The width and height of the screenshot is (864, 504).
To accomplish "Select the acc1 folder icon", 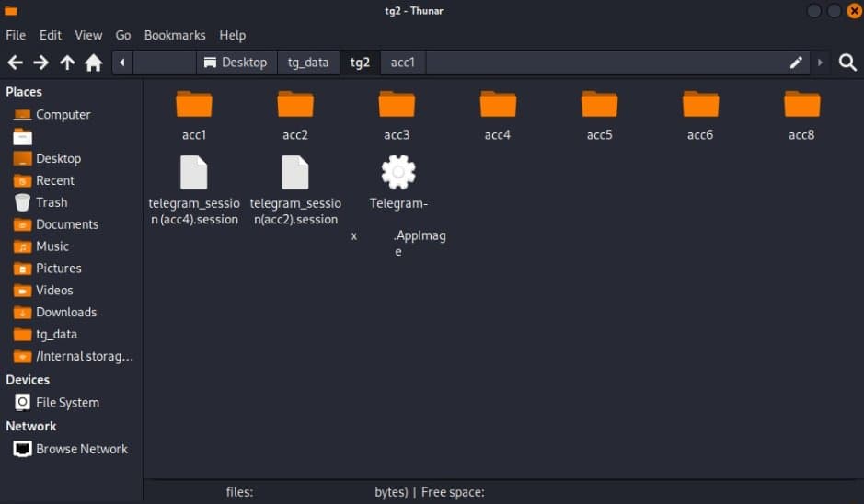I will 194,104.
